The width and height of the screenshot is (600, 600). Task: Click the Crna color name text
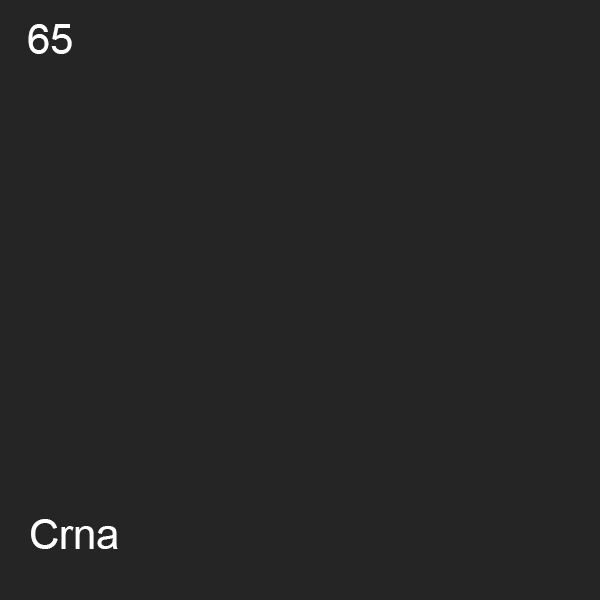(74, 535)
